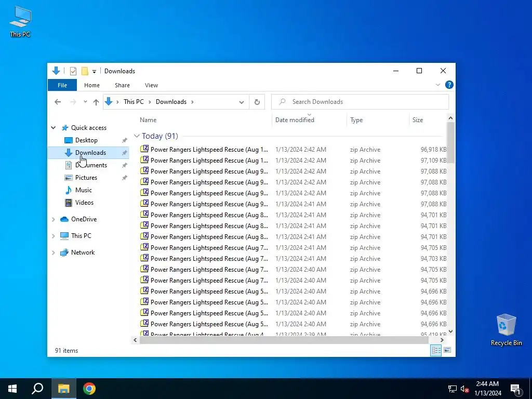Expand the OneDrive tree node

click(54, 220)
